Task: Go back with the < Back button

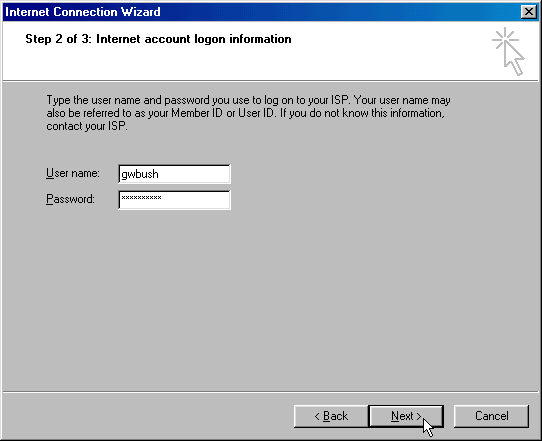Action: coord(331,416)
